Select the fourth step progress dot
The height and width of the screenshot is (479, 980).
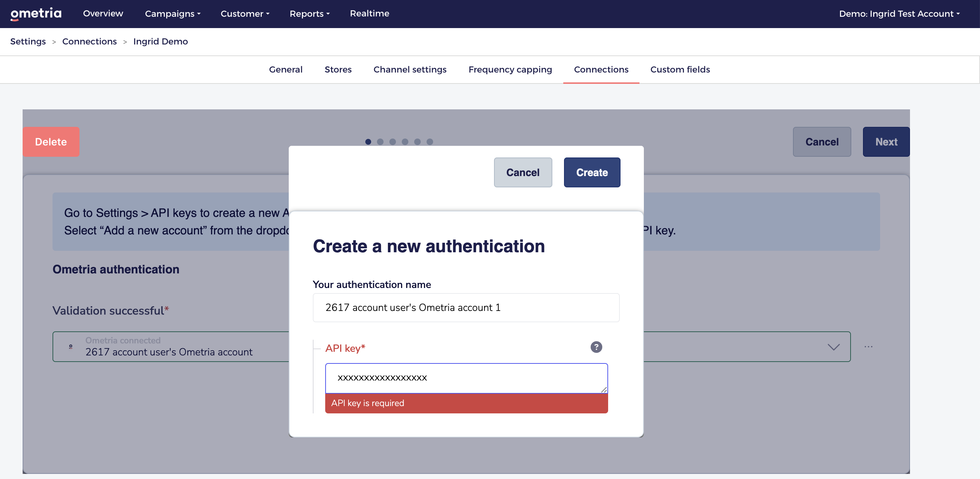(x=405, y=141)
